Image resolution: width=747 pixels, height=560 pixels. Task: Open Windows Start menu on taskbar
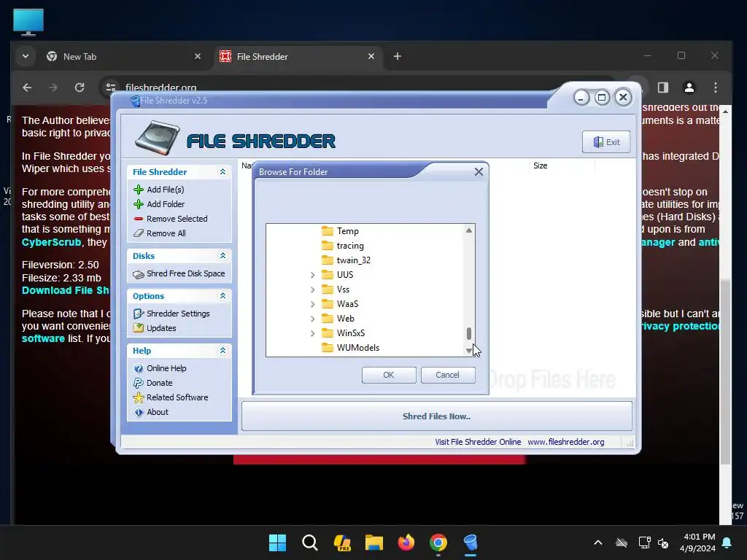278,542
